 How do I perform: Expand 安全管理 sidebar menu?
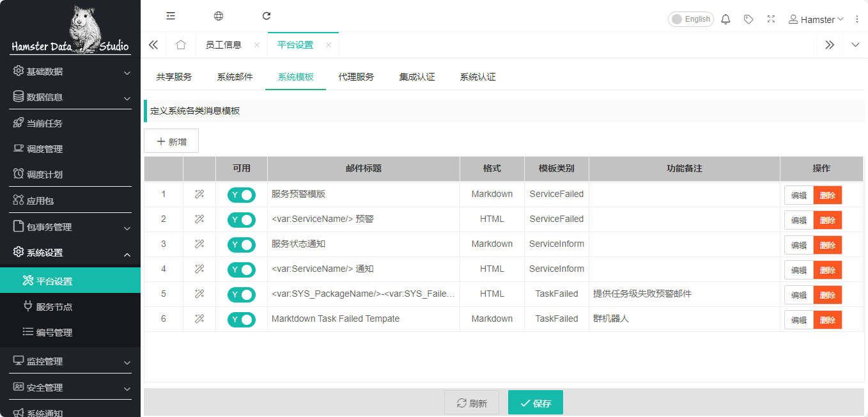point(70,387)
